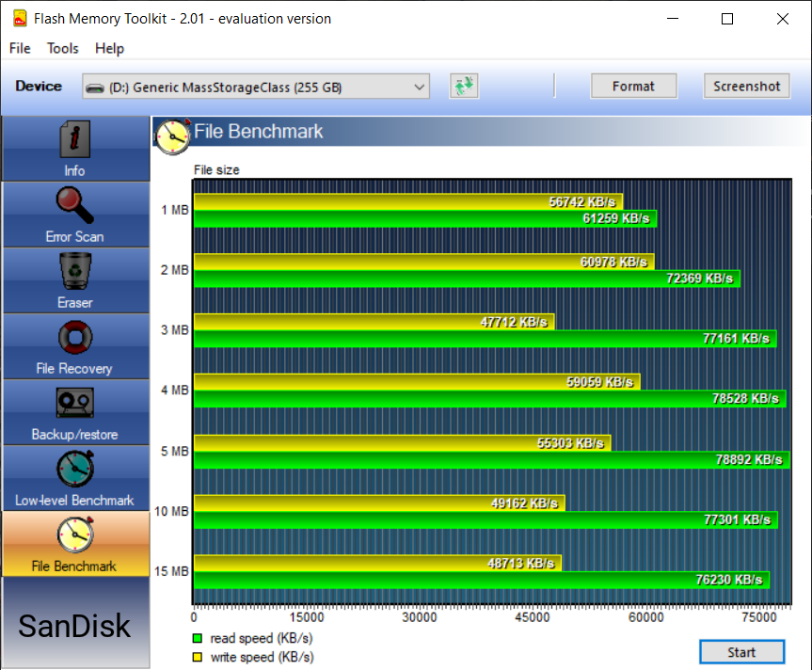The image size is (812, 670).
Task: Click the "30000" axis tick label
Action: (420, 617)
